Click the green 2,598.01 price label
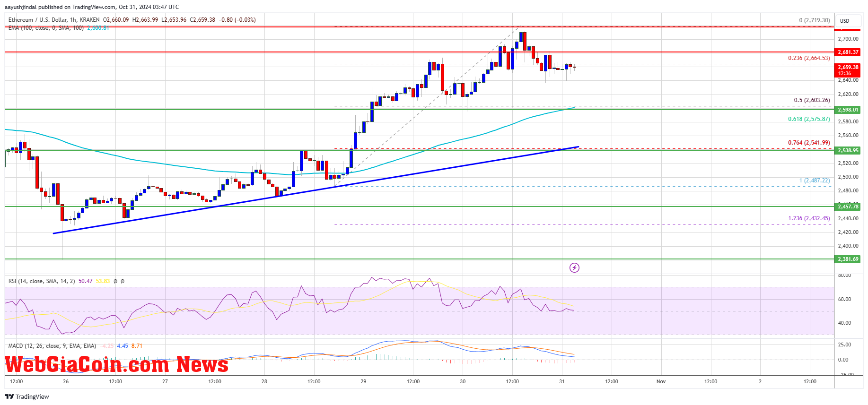 [848, 110]
